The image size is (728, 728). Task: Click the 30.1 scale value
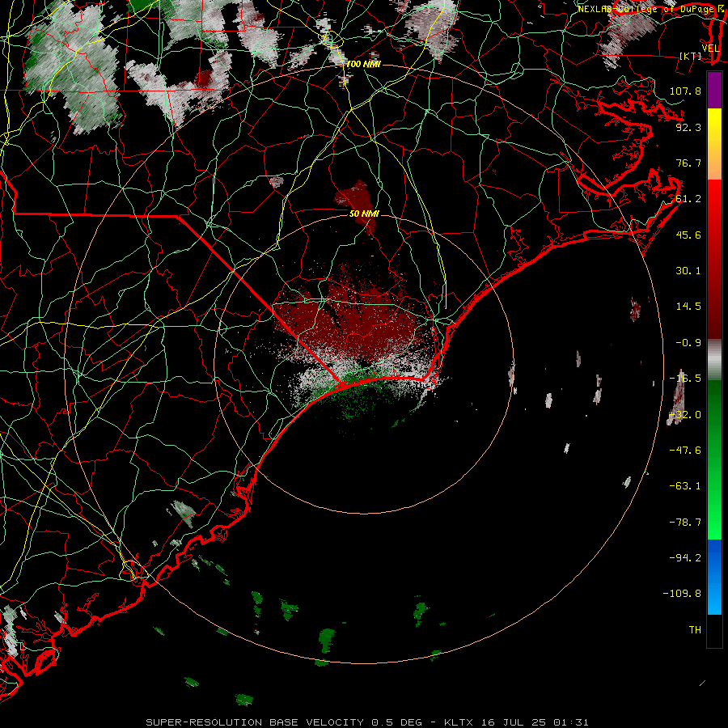(688, 271)
